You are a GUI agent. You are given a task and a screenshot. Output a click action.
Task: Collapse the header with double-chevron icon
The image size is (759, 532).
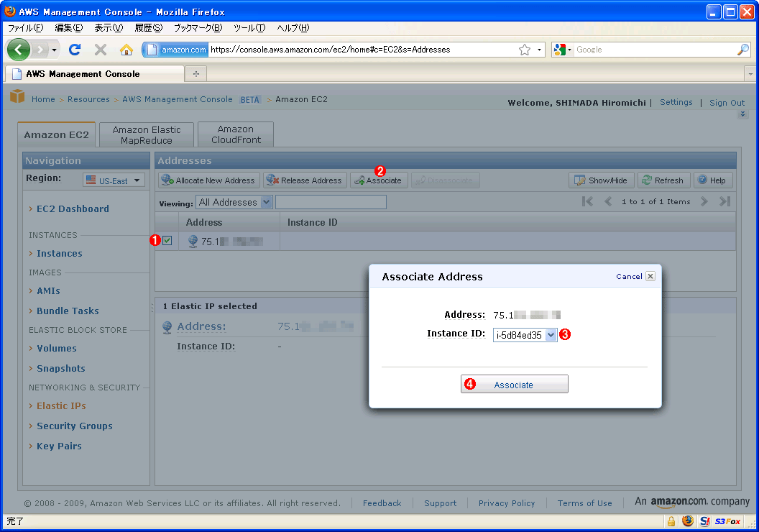[x=742, y=114]
